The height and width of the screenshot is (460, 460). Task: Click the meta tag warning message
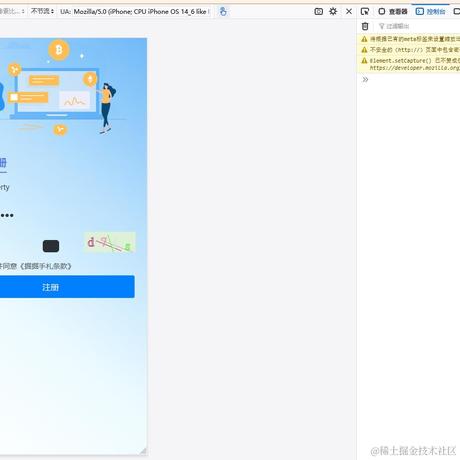(415, 39)
